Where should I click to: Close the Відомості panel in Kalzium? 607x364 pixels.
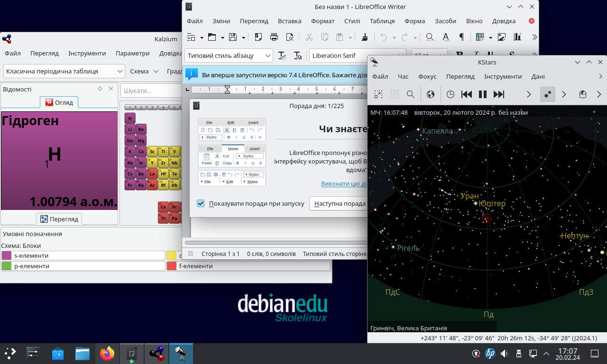[111, 89]
